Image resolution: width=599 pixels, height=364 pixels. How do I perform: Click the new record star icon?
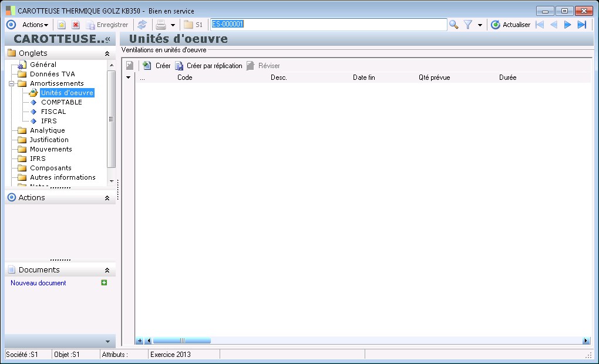click(x=62, y=25)
